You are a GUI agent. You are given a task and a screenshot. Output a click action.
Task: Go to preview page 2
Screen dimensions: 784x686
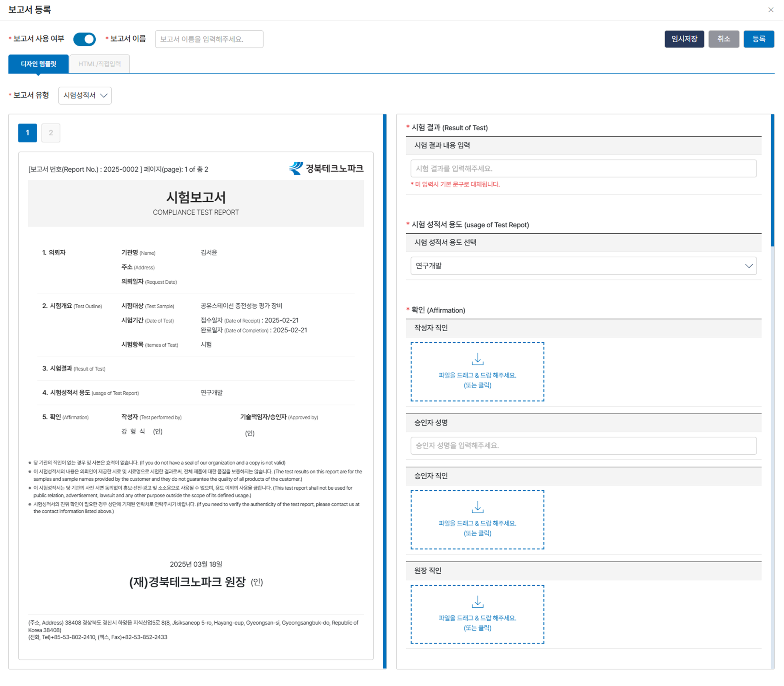(x=51, y=133)
